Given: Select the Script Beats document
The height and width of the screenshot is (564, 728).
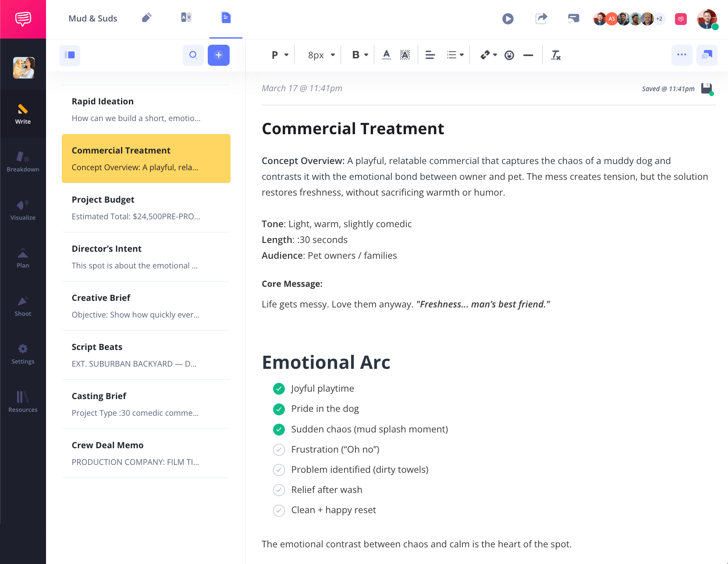Looking at the screenshot, I should tap(146, 355).
